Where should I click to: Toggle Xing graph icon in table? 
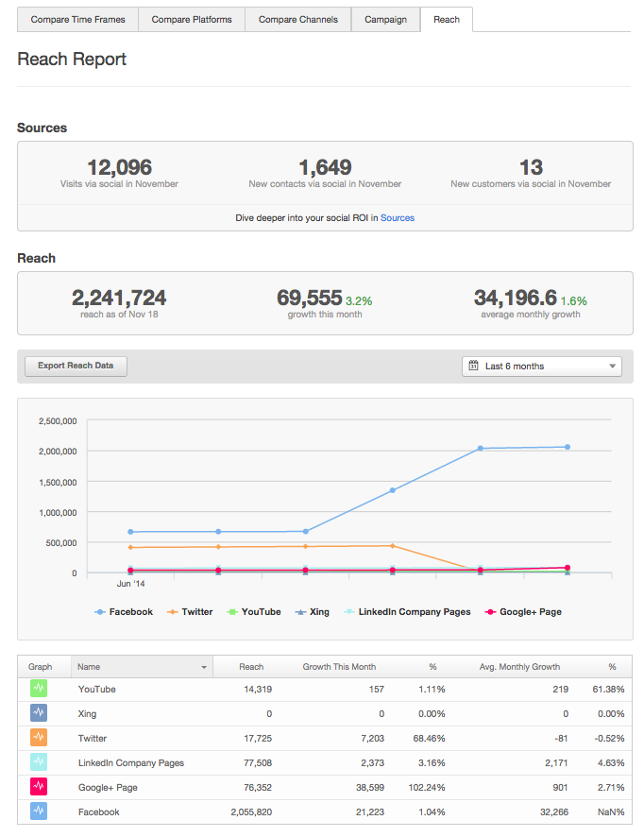tap(39, 713)
